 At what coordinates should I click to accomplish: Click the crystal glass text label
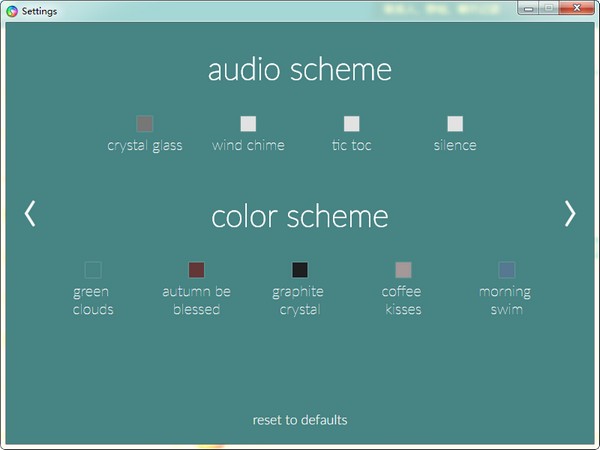point(145,146)
